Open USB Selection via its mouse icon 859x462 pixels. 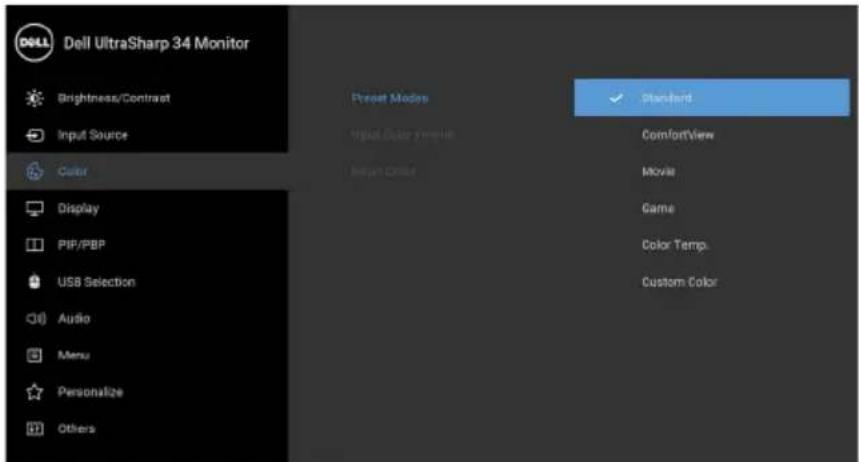(35, 282)
